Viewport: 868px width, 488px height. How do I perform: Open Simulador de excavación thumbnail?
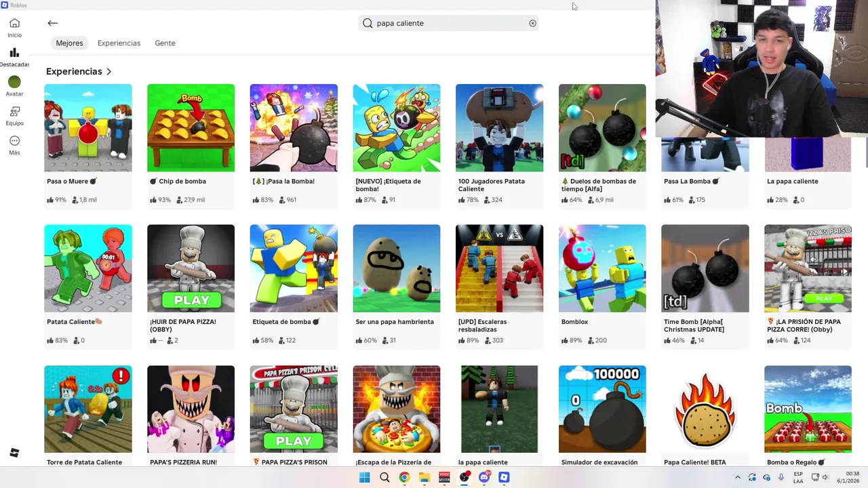pyautogui.click(x=602, y=409)
